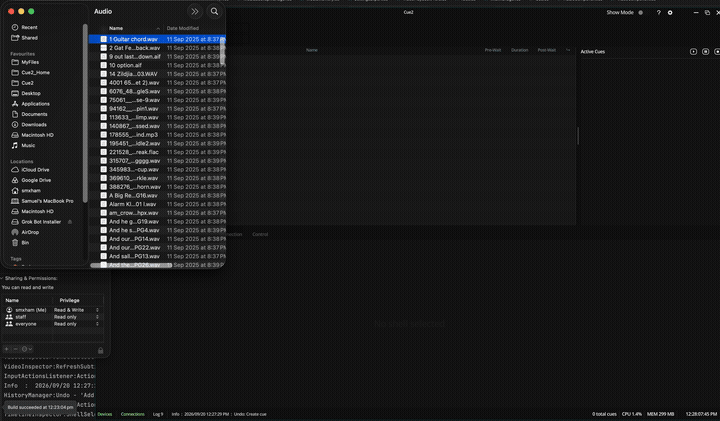
Task: Select the file am_crow...hpx.wav
Action: pyautogui.click(x=157, y=213)
